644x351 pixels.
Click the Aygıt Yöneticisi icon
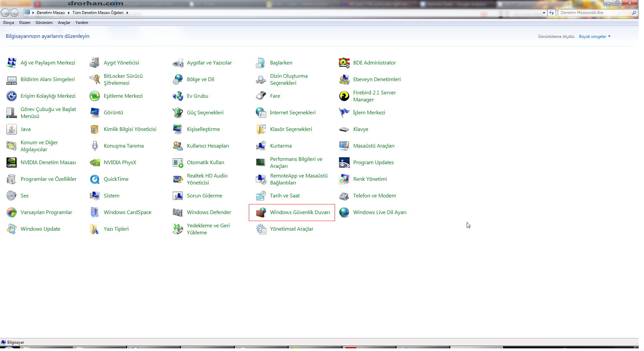click(x=95, y=63)
